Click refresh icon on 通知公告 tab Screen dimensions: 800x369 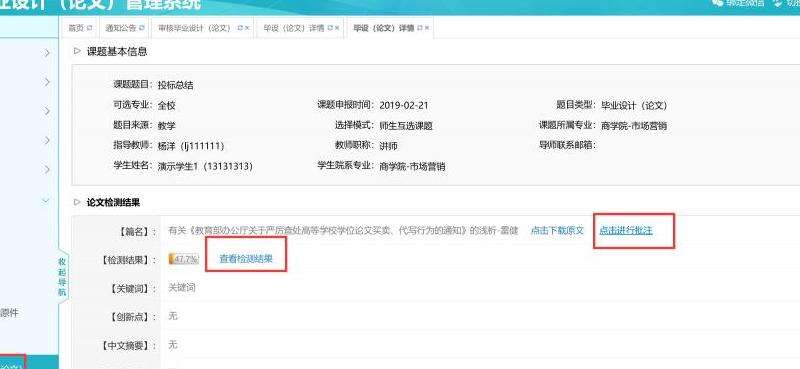[x=141, y=28]
